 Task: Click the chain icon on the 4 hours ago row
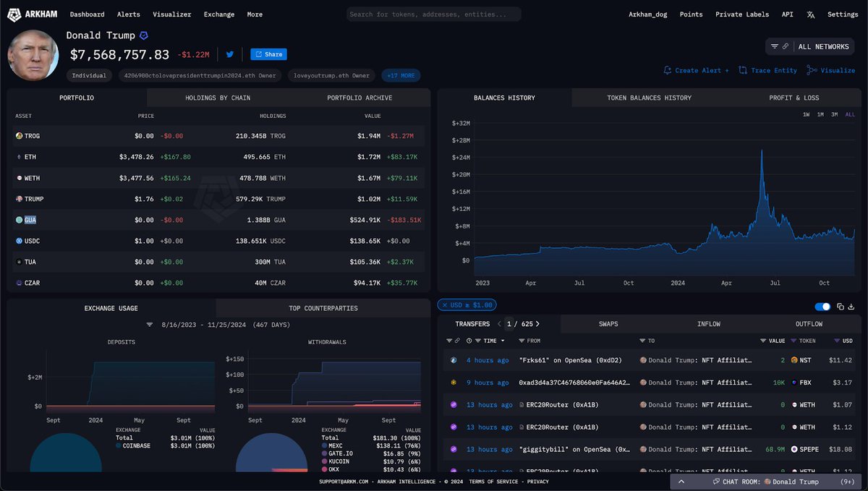(454, 360)
